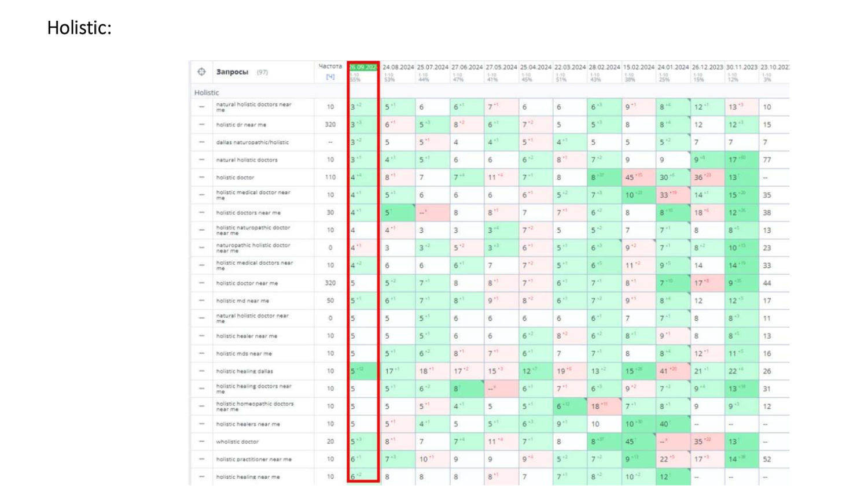
Task: Click the keyword 'holistic healing dallas'
Action: point(245,371)
